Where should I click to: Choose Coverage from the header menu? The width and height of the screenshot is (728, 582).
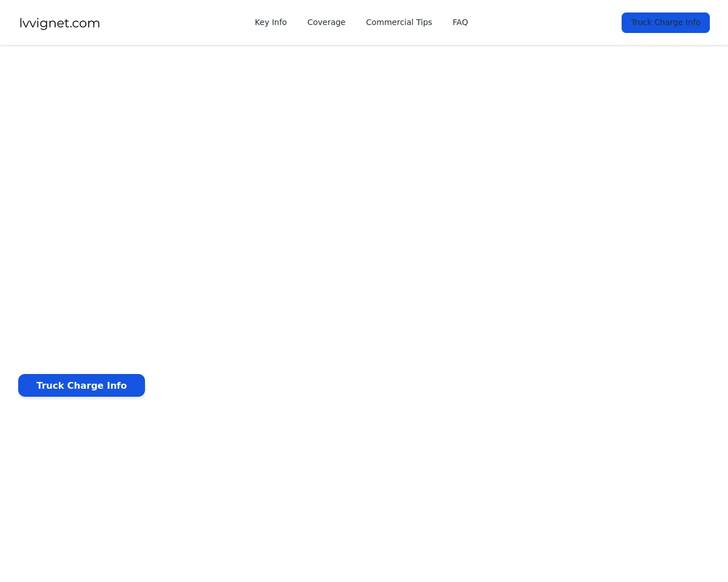tap(326, 22)
